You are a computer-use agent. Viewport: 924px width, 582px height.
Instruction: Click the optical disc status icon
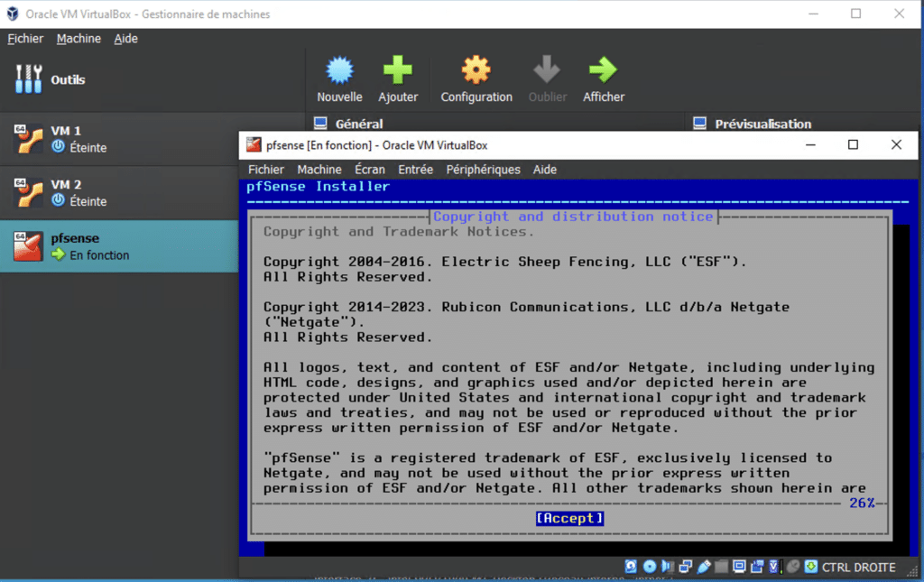[650, 567]
